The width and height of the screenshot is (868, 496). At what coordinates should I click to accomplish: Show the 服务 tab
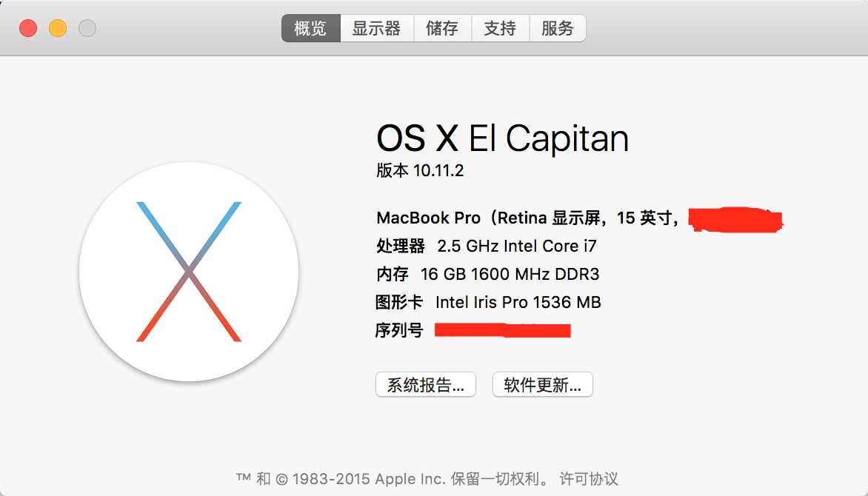558,28
